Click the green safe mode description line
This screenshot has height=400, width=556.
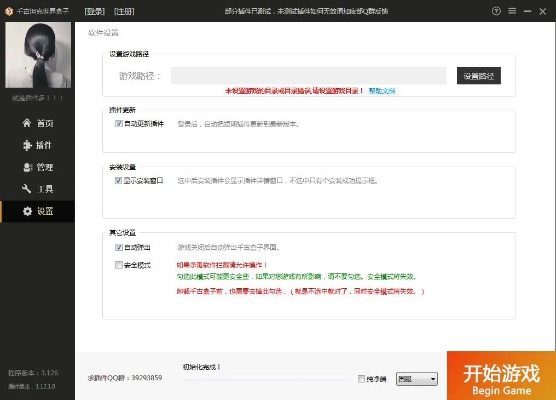pos(296,277)
